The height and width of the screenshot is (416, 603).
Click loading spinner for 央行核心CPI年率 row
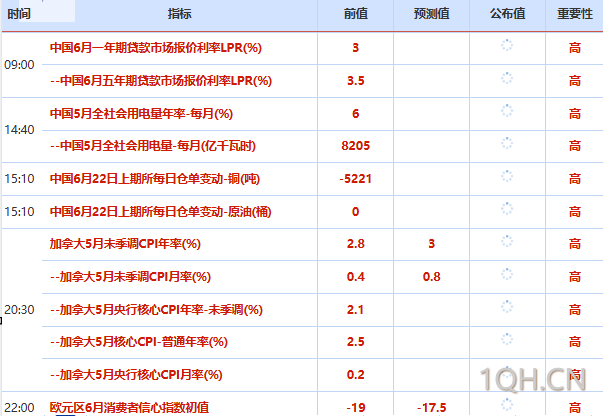[507, 307]
